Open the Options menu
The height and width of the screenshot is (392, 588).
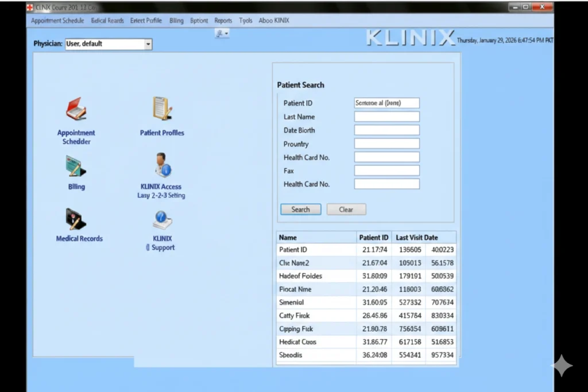(x=199, y=20)
